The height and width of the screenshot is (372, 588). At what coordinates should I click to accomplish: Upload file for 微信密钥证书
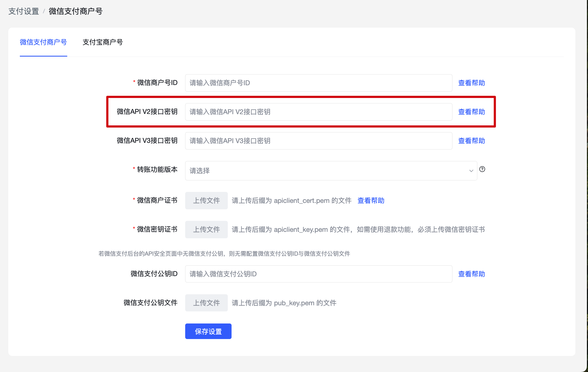pyautogui.click(x=206, y=229)
